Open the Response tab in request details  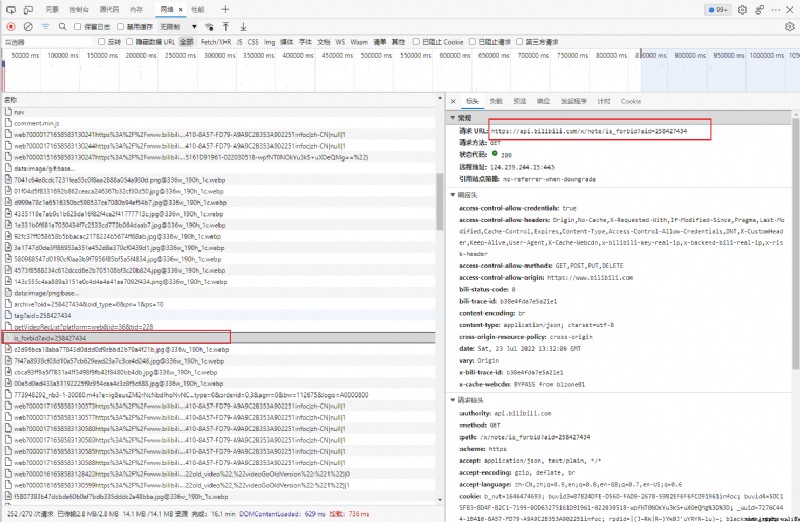click(x=544, y=101)
